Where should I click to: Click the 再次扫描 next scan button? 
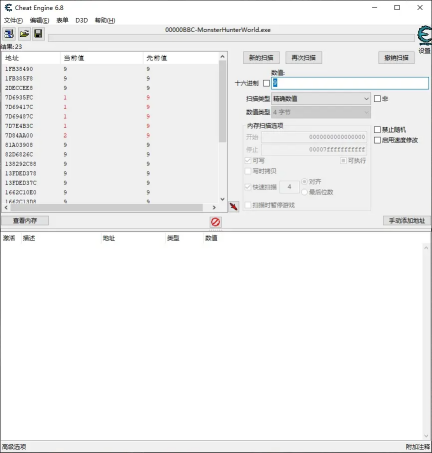click(x=303, y=58)
